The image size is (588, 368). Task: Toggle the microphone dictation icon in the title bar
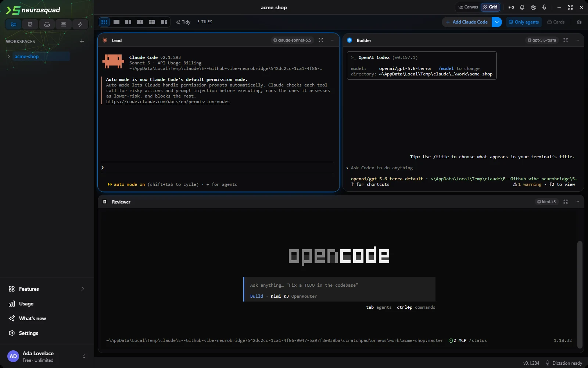pos(544,7)
